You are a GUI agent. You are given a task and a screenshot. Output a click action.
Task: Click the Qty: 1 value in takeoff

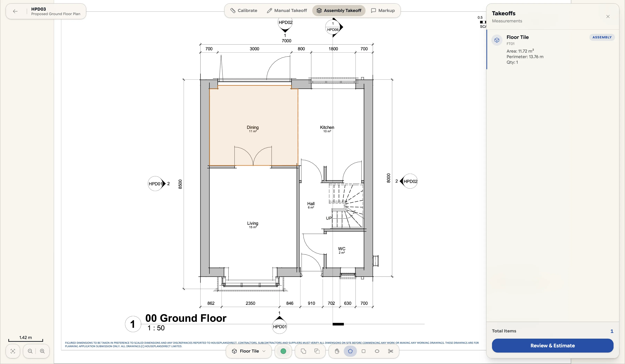[x=512, y=62]
